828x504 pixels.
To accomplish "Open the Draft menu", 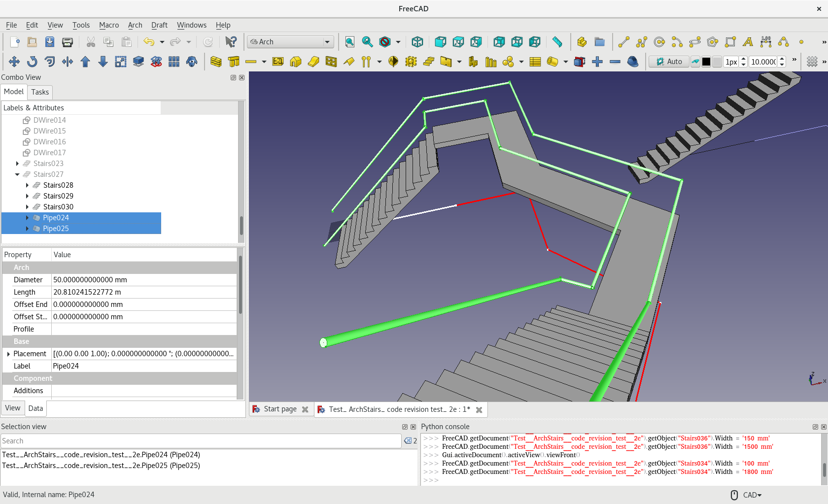I will tap(159, 25).
